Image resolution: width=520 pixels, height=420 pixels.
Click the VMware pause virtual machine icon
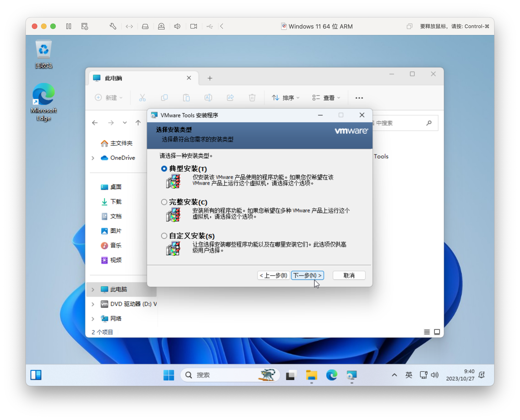point(68,26)
